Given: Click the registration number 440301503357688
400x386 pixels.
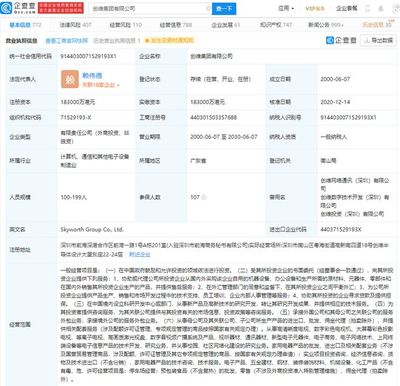Looking at the screenshot, I should pos(213,117).
